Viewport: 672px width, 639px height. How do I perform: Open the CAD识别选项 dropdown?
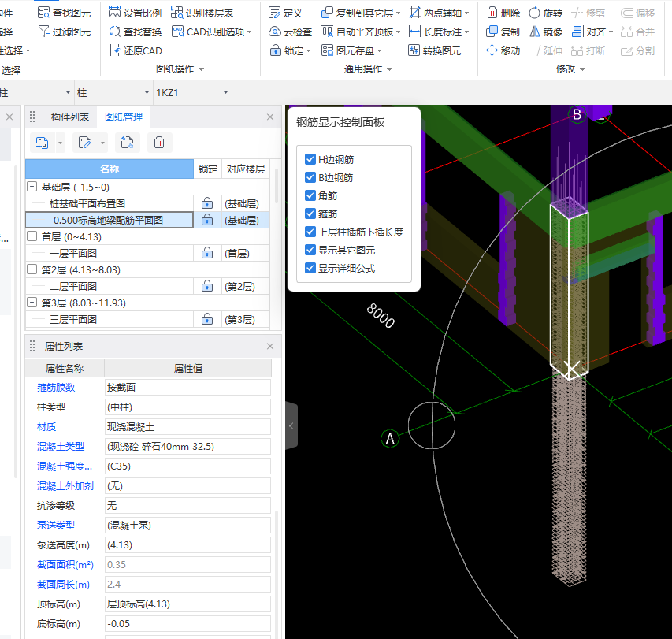click(250, 32)
